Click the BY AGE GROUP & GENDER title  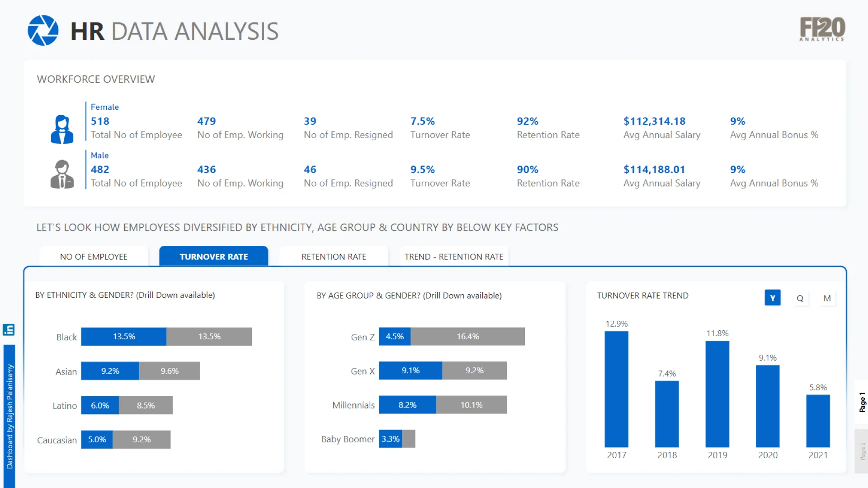pos(409,296)
